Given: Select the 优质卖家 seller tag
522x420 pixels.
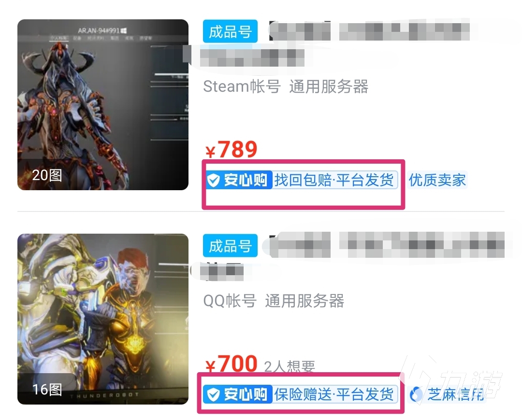Looking at the screenshot, I should (437, 180).
